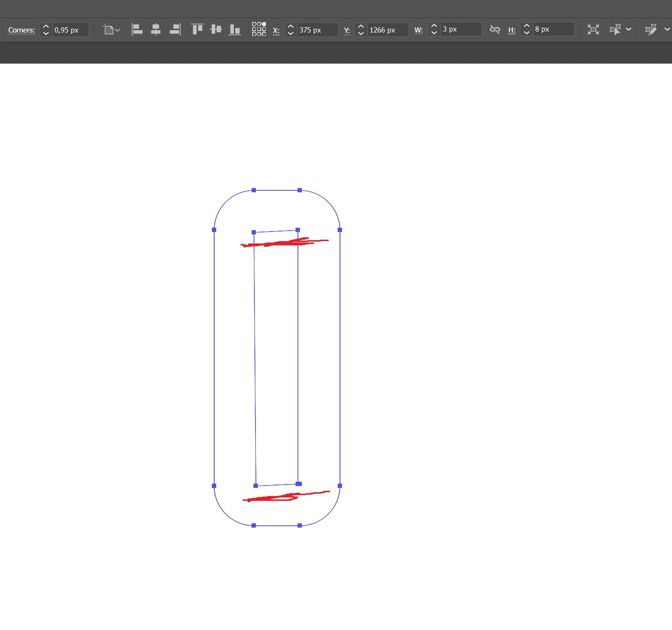Image resolution: width=672 pixels, height=630 pixels.
Task: Align objects to horizontal center
Action: (x=156, y=30)
